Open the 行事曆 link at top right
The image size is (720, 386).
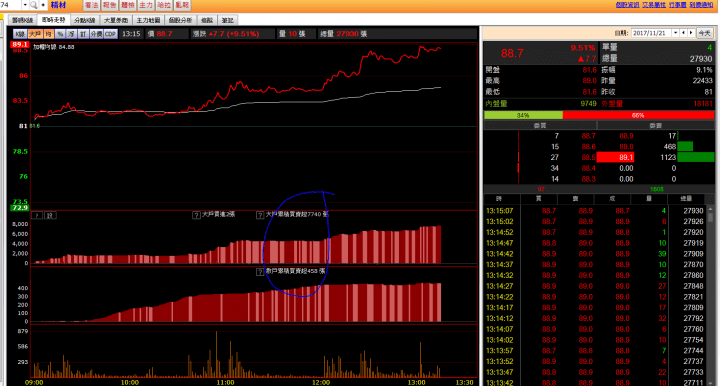tap(677, 5)
